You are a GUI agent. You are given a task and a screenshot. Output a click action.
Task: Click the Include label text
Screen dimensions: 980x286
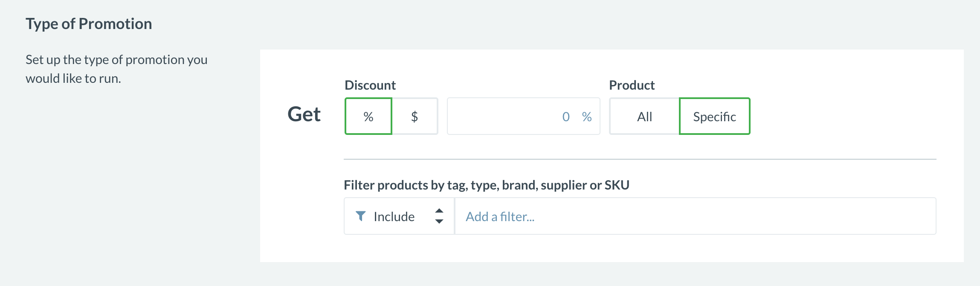click(x=394, y=217)
